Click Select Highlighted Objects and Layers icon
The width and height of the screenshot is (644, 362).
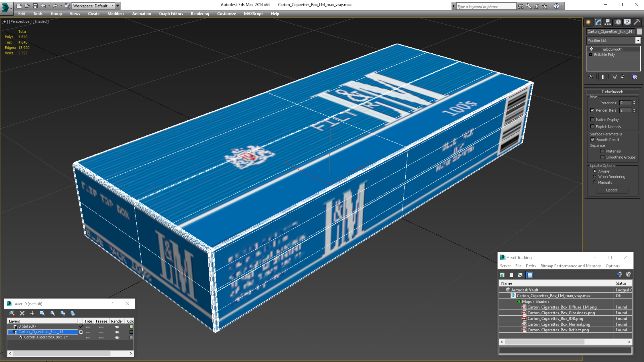point(42,313)
